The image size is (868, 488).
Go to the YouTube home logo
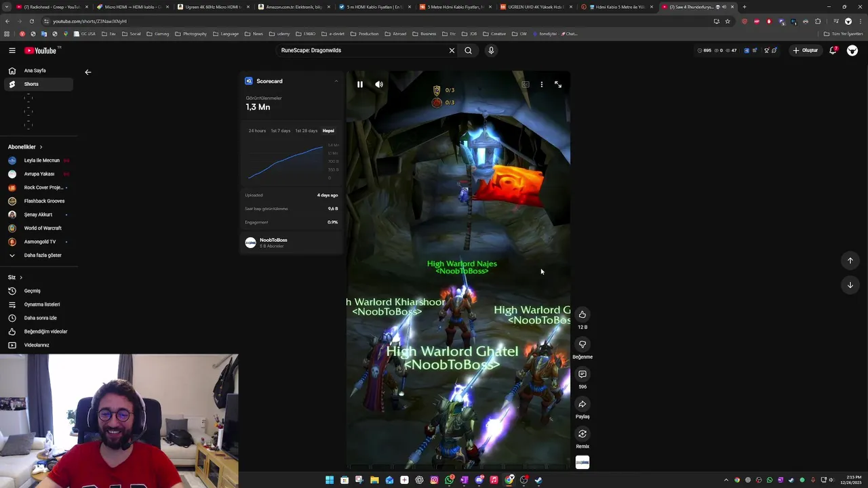pyautogui.click(x=42, y=50)
